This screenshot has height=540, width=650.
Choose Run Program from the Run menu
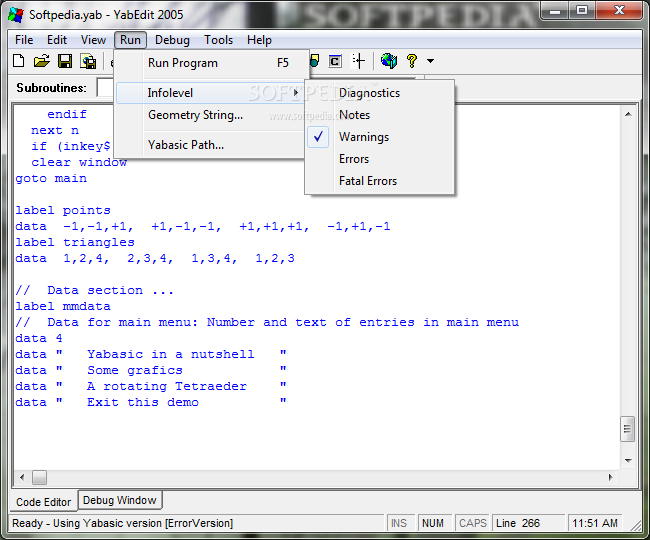[x=212, y=63]
